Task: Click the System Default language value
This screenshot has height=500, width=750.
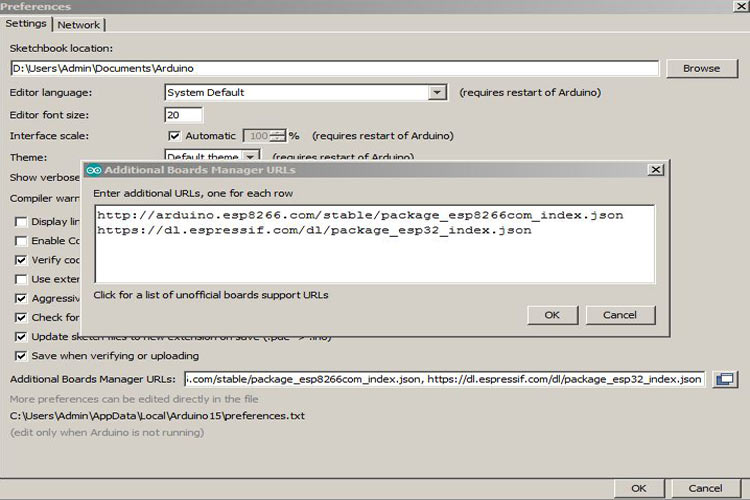Action: click(x=206, y=92)
